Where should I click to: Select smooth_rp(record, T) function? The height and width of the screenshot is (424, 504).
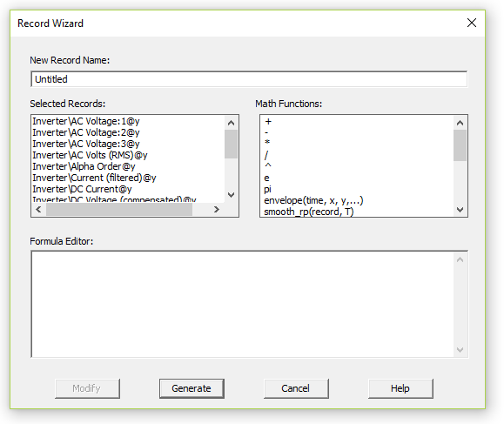pos(308,212)
